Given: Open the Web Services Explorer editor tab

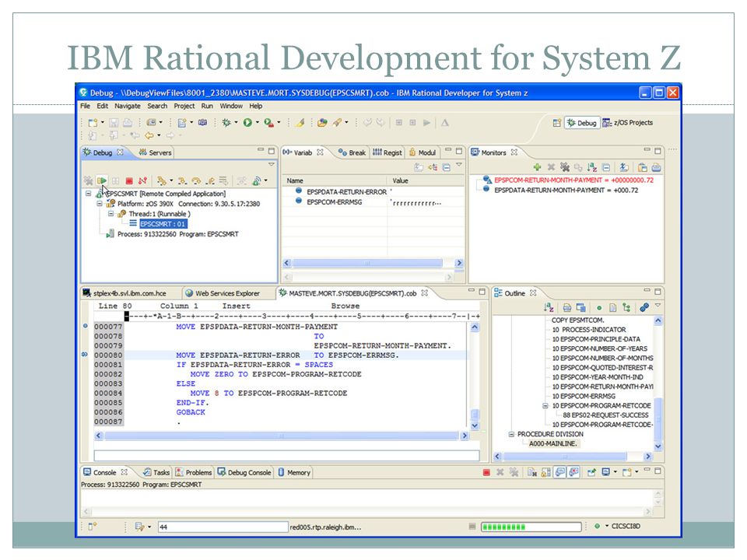Looking at the screenshot, I should (223, 293).
